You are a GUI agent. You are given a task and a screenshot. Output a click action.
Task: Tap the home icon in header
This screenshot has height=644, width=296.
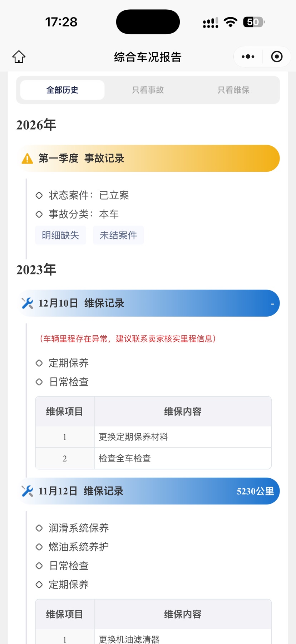(x=19, y=57)
